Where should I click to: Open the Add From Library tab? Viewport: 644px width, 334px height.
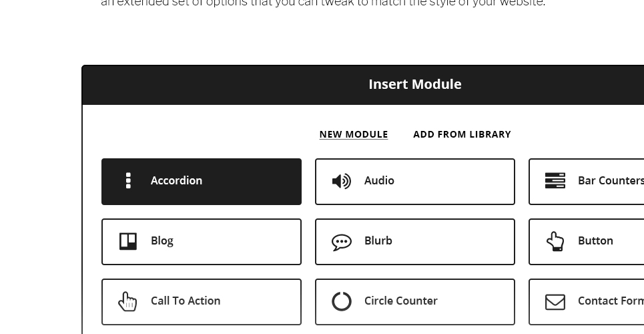coord(462,134)
